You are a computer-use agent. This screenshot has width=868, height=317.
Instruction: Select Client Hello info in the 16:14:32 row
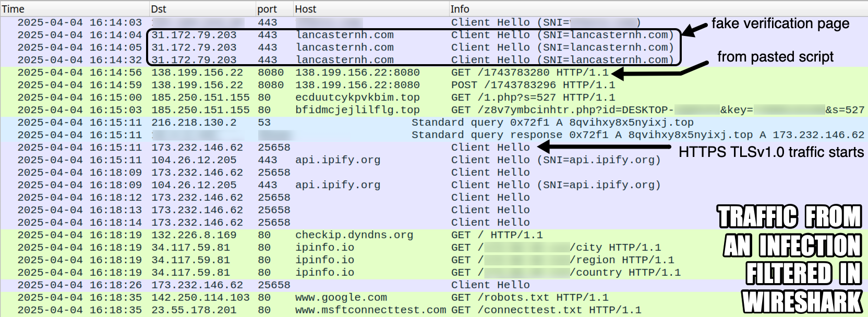click(x=562, y=60)
